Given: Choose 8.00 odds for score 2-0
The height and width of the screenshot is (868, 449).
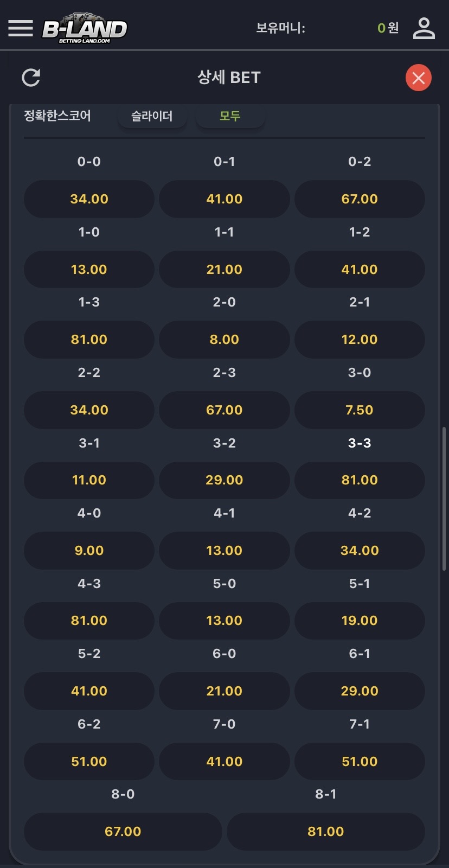Looking at the screenshot, I should click(x=224, y=340).
